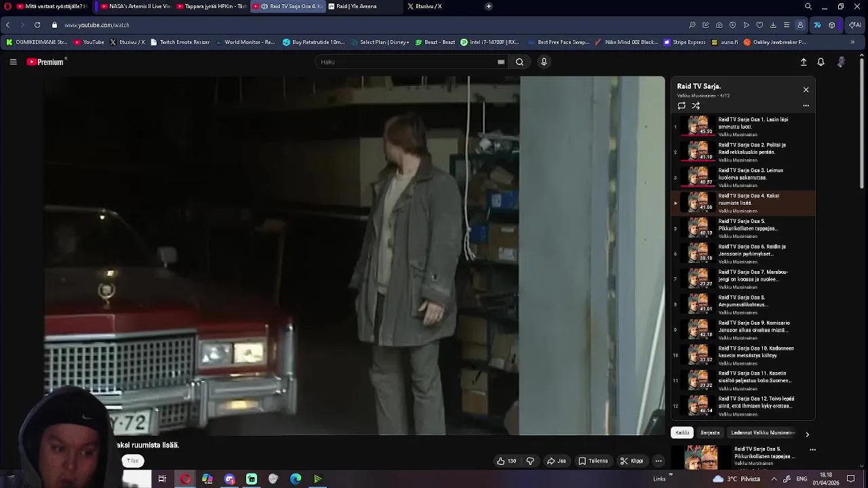Open Stripe Express bookmark
868x488 pixels.
[684, 42]
